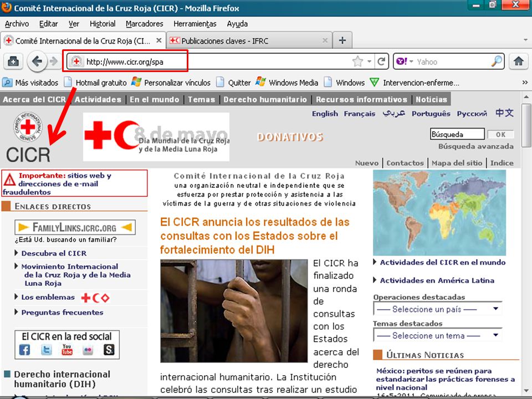Click the vertical page scrollbar thumb
This screenshot has height=399, width=532.
point(526,125)
